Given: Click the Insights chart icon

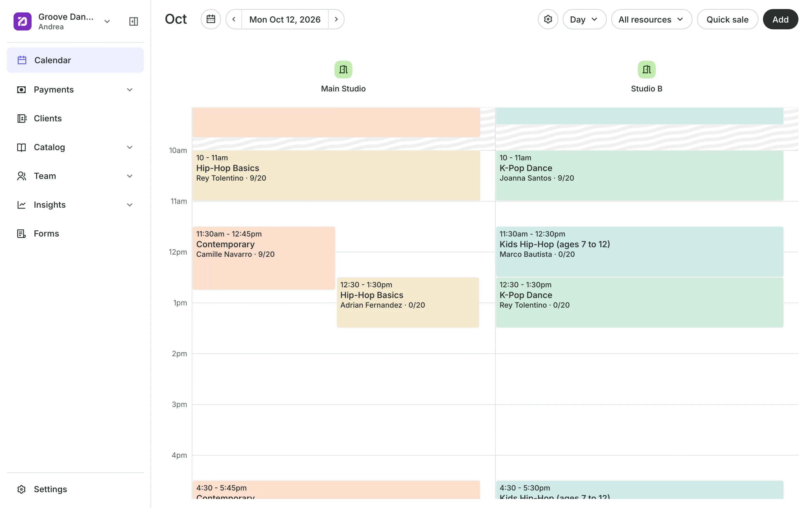Looking at the screenshot, I should (21, 205).
